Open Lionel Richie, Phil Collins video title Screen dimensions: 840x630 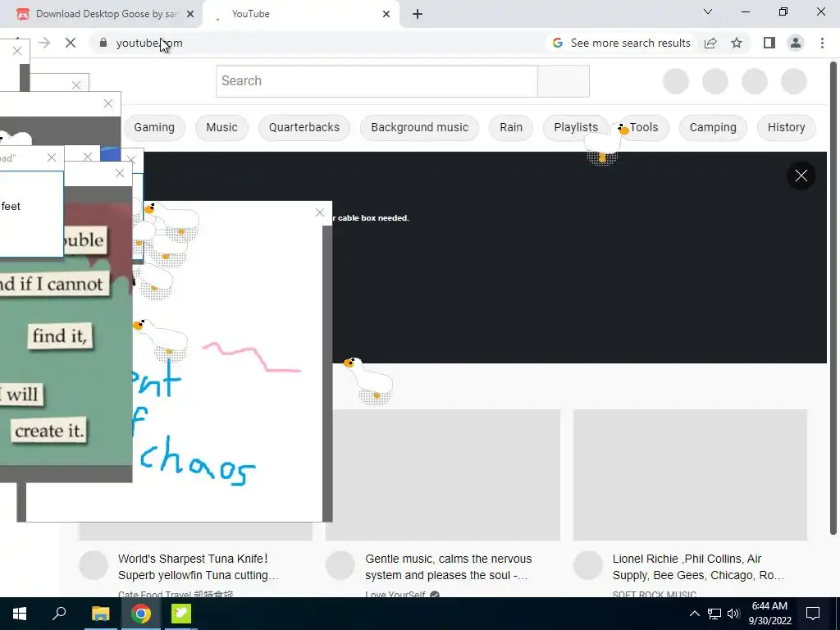[x=698, y=567]
